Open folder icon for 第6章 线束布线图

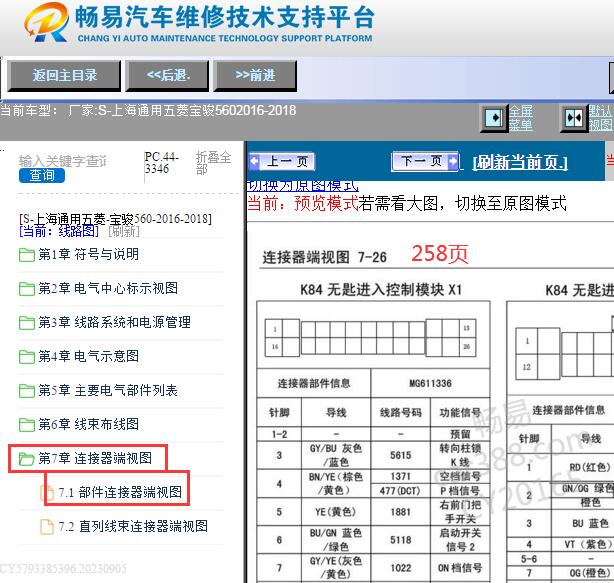tap(27, 425)
